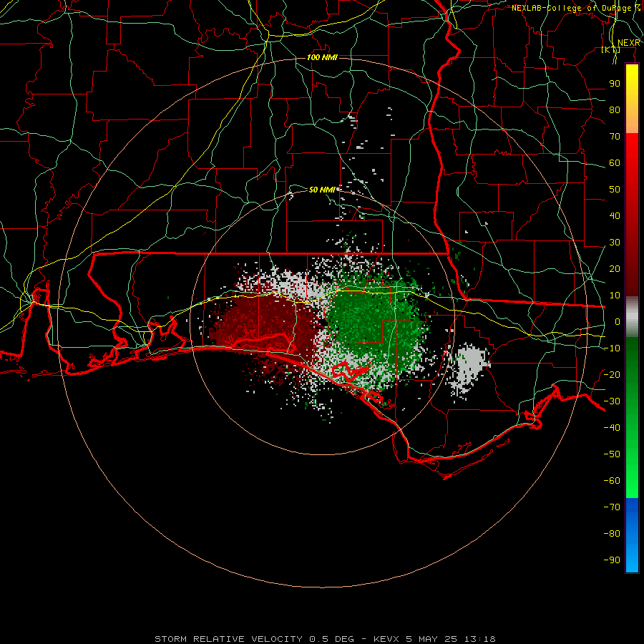Click the -30 value on the color scale
The image size is (644, 644).
click(x=612, y=401)
